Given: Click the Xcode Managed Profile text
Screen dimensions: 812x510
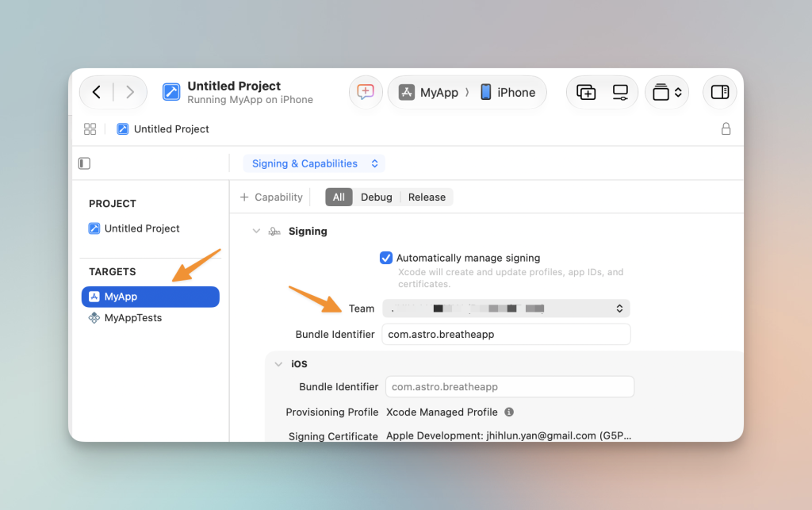Looking at the screenshot, I should point(442,412).
